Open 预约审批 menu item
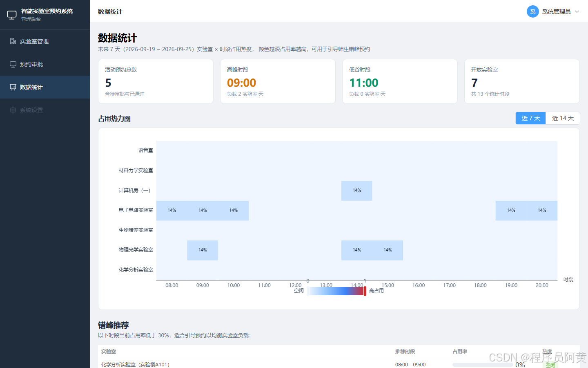Viewport: 588px width, 368px height. [x=45, y=64]
